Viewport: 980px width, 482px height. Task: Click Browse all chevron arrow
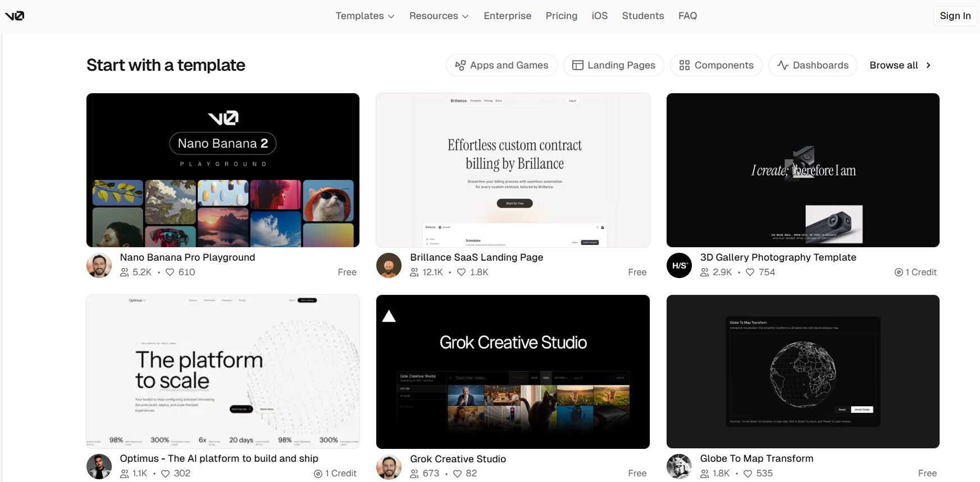point(928,65)
